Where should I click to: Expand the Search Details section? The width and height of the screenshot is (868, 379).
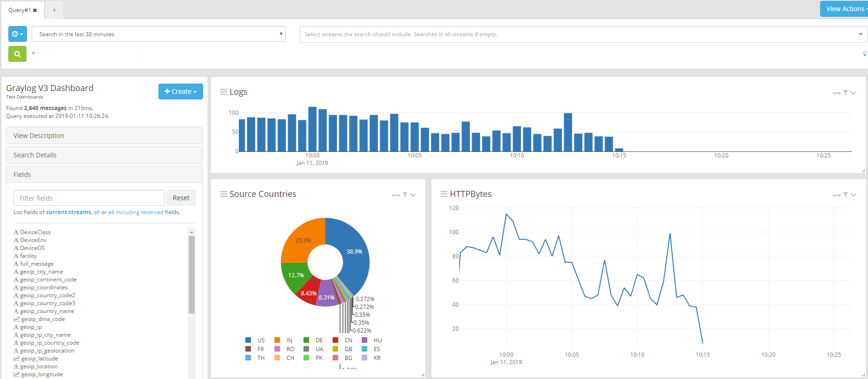coord(105,155)
